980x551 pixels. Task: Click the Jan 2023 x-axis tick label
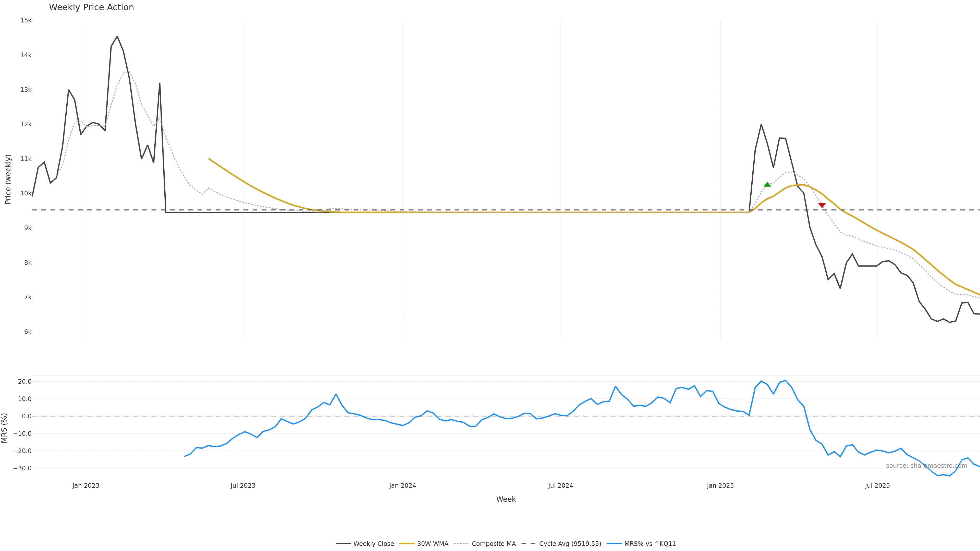85,486
